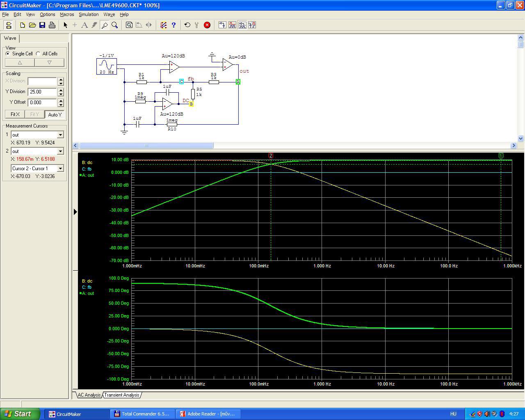Open Adobe Reader from the taskbar

pyautogui.click(x=208, y=414)
